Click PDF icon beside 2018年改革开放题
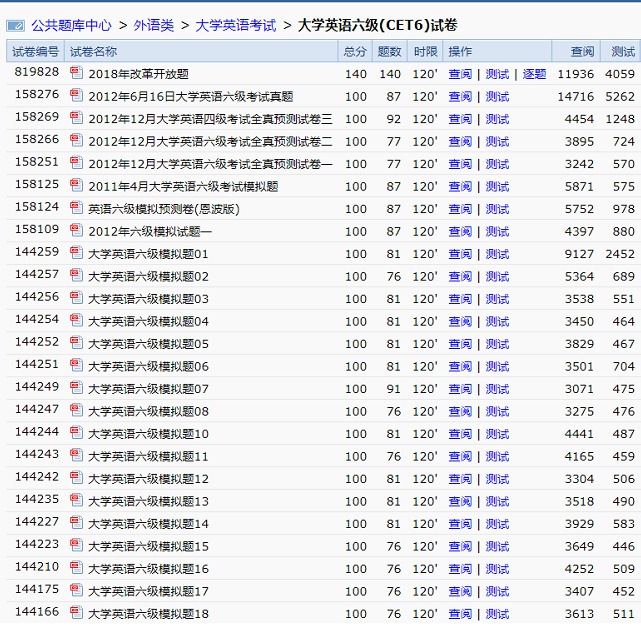641x627 pixels. (x=77, y=73)
